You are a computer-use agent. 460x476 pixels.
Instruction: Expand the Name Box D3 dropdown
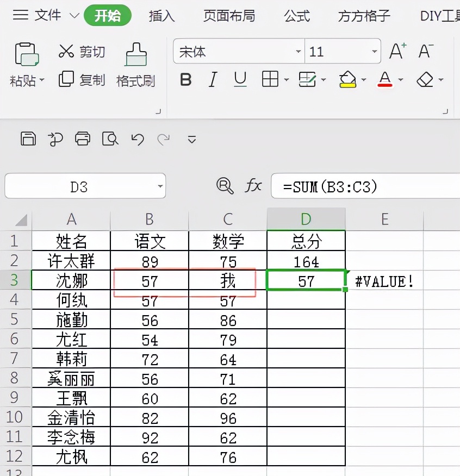pyautogui.click(x=160, y=186)
